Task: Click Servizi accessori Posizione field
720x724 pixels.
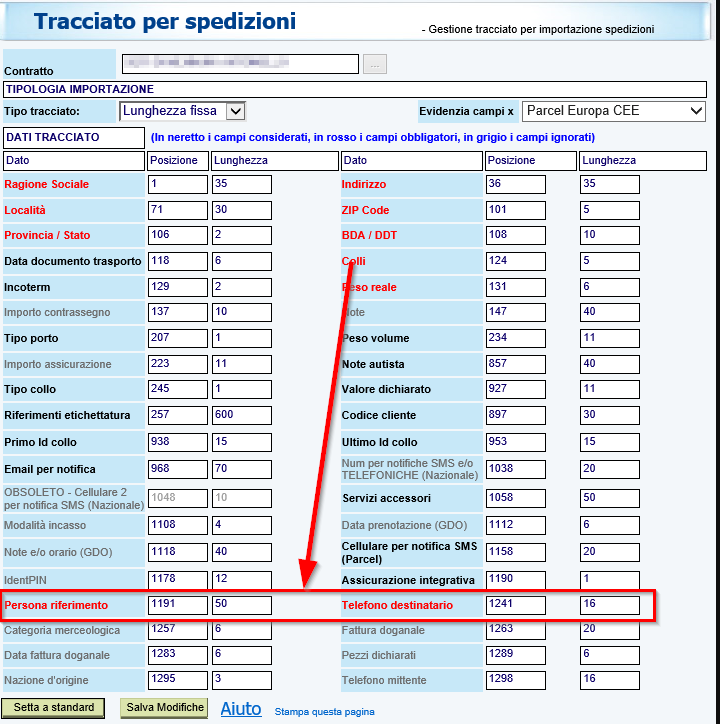Action: (x=515, y=498)
